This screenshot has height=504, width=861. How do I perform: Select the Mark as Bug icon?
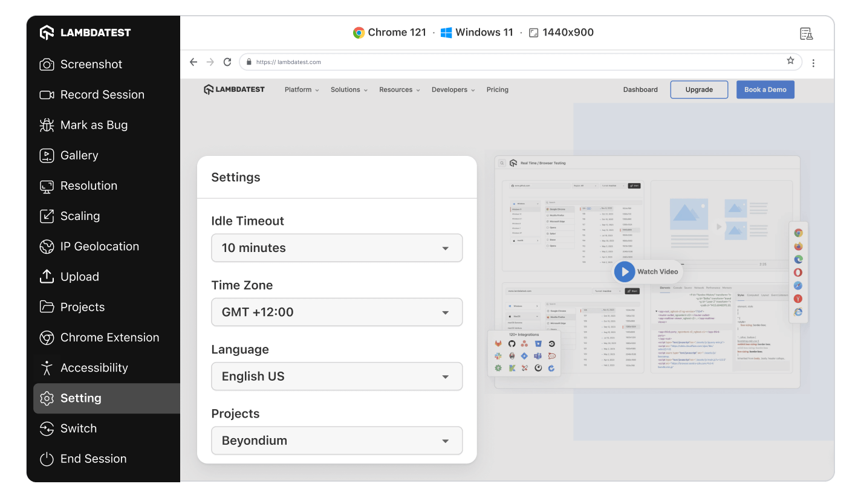point(47,125)
